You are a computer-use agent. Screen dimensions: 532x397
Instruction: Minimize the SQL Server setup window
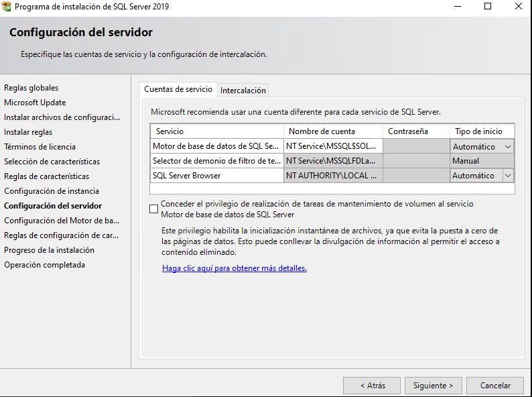click(458, 6)
